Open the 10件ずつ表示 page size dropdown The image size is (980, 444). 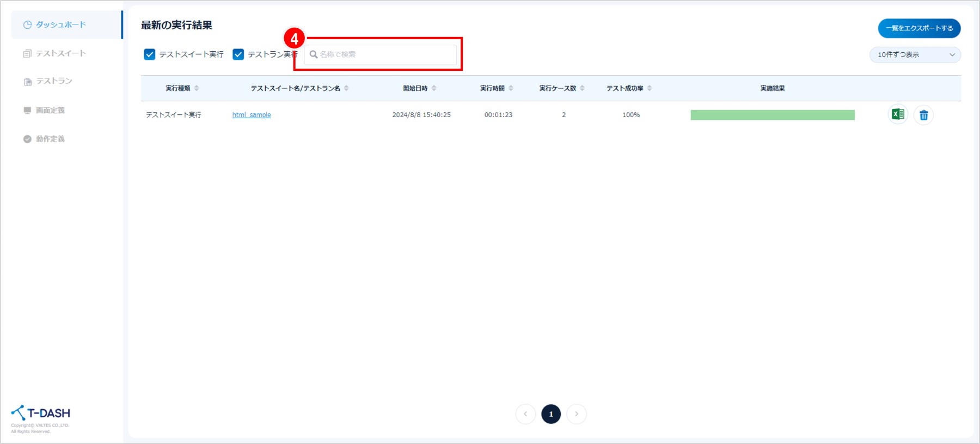tap(915, 54)
